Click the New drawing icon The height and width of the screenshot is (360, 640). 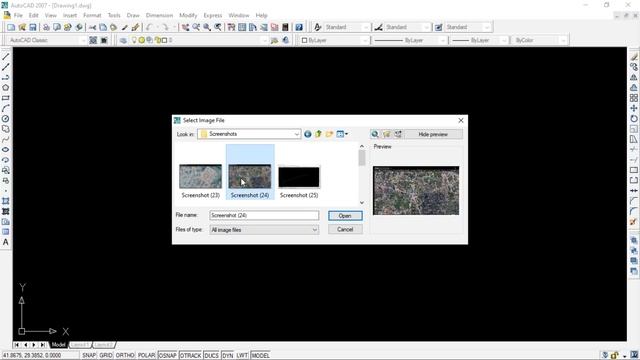(x=11, y=27)
